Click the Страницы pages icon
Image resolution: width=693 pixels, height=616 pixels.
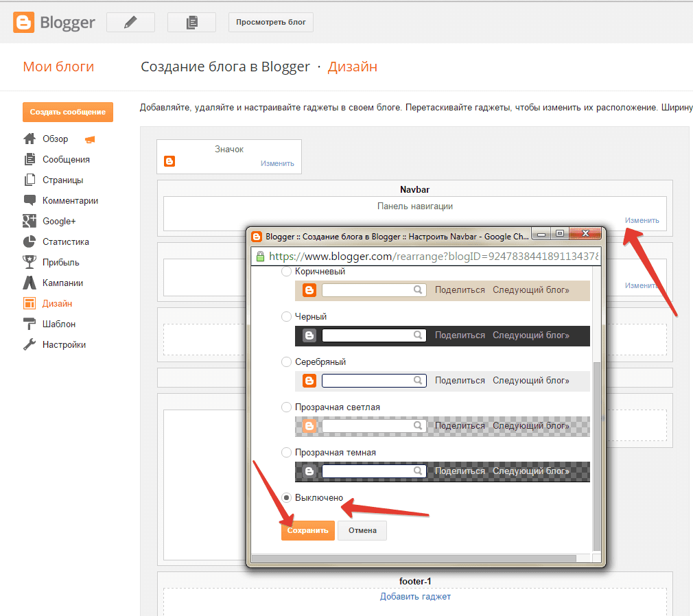(30, 180)
